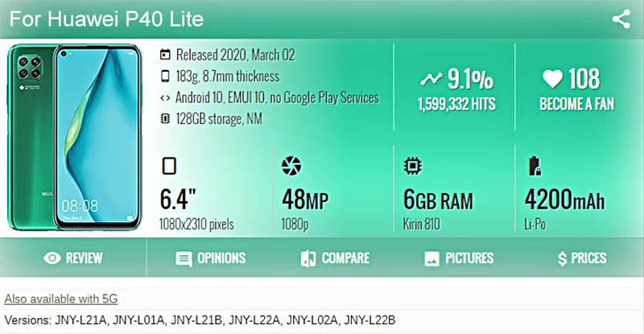
Task: Click the battery icon
Action: 533,167
